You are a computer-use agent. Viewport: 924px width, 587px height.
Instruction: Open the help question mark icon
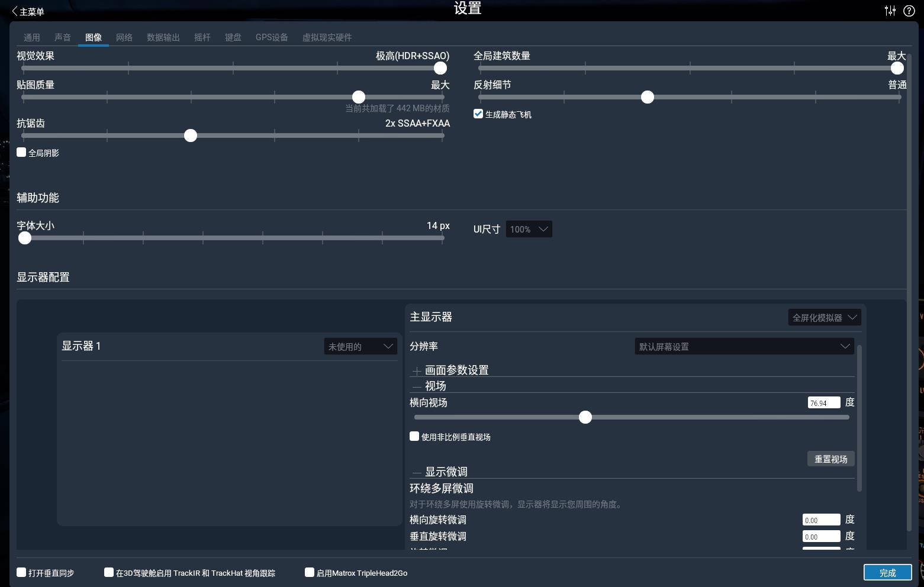910,11
